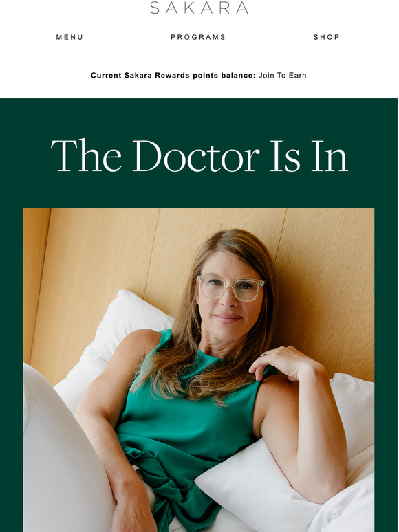
Task: Click the SAKARA logo at top
Action: [199, 8]
